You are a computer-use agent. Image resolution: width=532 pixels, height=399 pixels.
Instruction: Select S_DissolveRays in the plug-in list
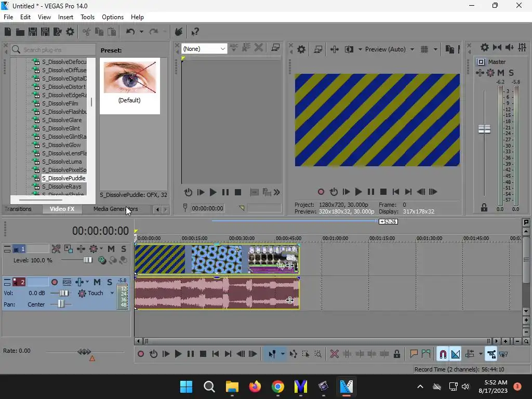61,187
